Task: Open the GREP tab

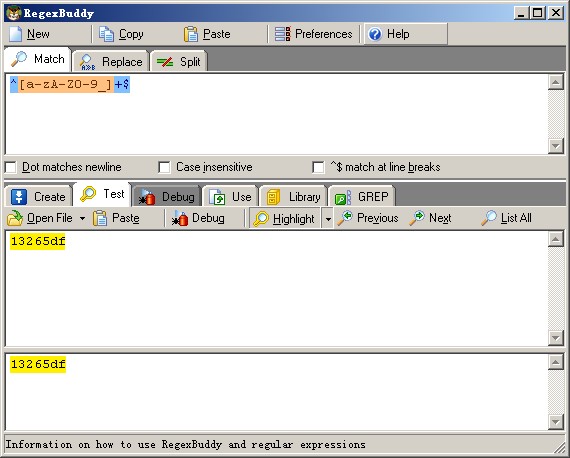Action: pyautogui.click(x=361, y=197)
